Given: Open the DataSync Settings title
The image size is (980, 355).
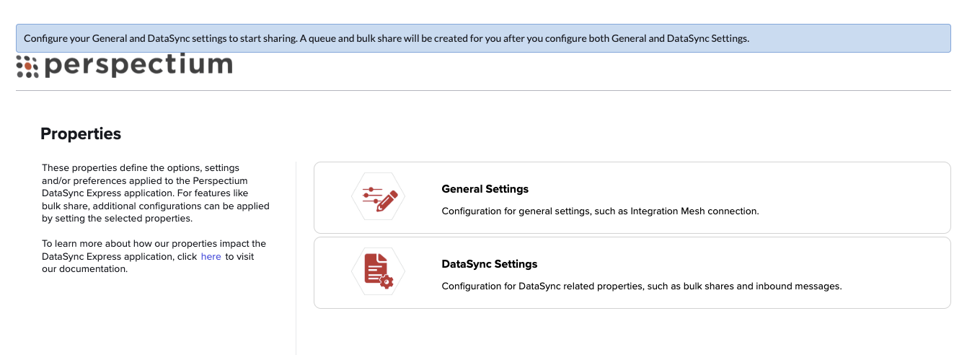Looking at the screenshot, I should [x=489, y=264].
